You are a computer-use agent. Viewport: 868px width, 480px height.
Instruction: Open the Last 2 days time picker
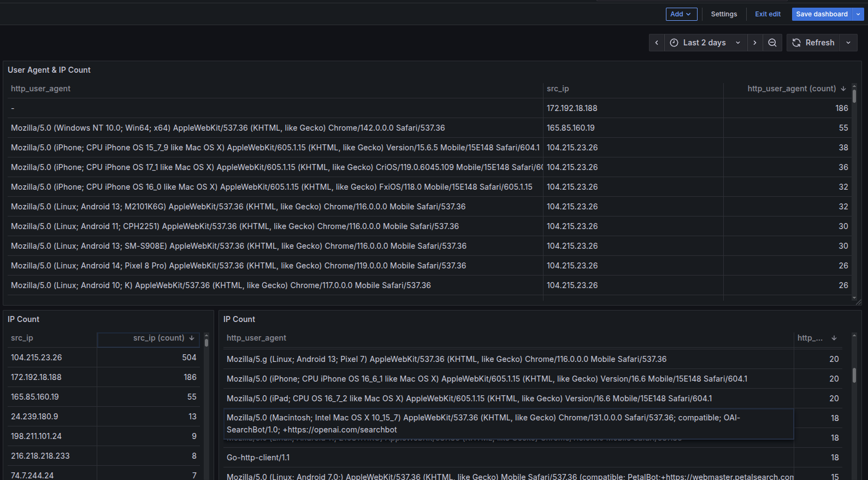coord(705,43)
